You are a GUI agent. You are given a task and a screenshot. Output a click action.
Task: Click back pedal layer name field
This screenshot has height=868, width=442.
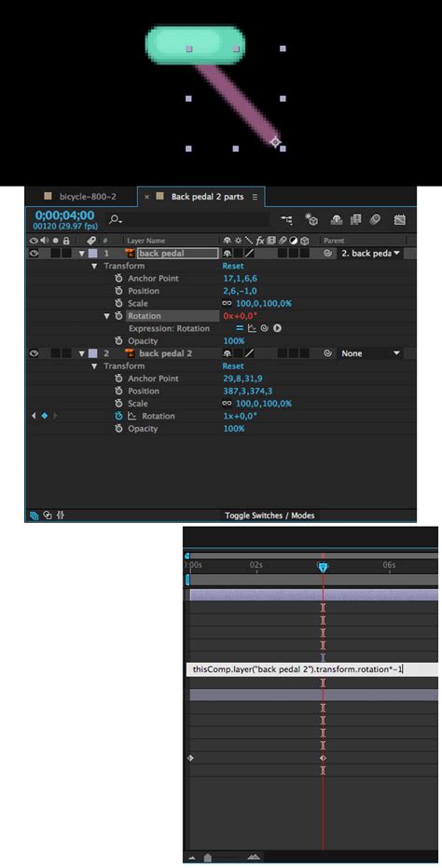click(177, 254)
